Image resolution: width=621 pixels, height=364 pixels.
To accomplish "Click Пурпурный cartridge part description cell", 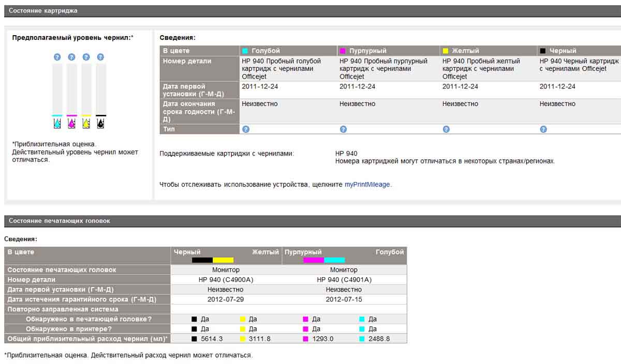I will pyautogui.click(x=388, y=69).
